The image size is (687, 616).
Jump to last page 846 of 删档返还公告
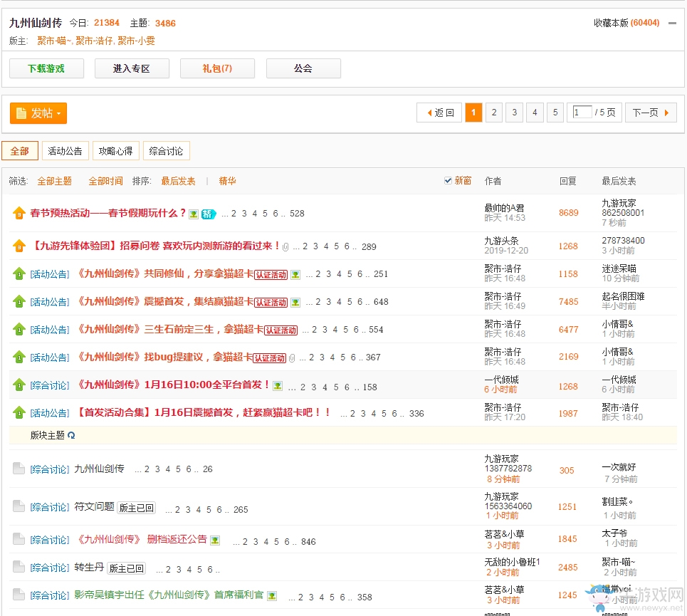[308, 541]
